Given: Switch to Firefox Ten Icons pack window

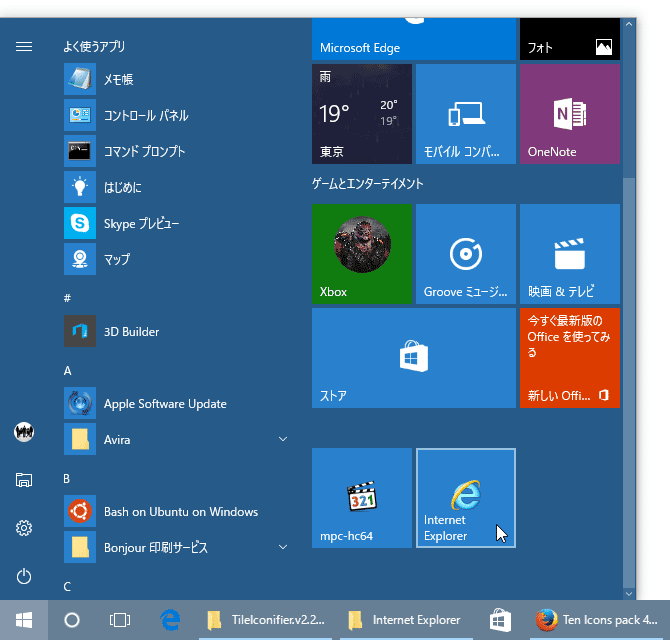Looking at the screenshot, I should click(598, 620).
